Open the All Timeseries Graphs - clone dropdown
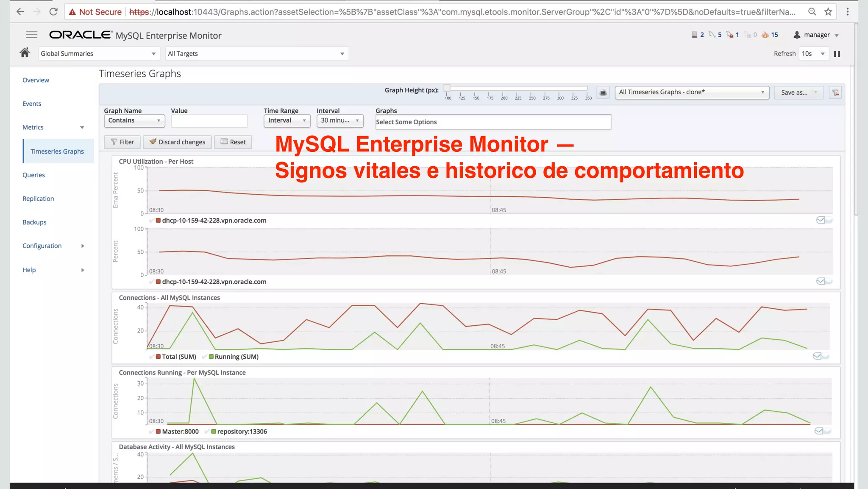Viewport: 868px width, 489px height. tap(692, 92)
